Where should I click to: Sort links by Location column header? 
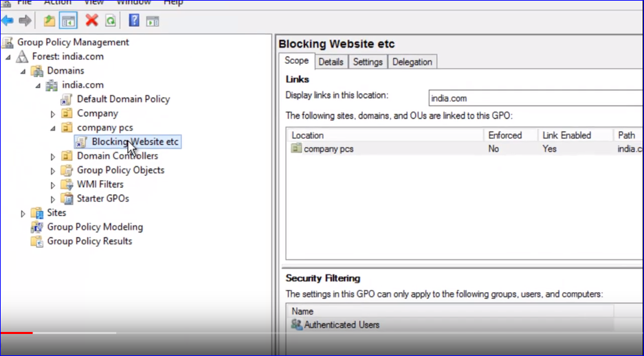(386, 135)
